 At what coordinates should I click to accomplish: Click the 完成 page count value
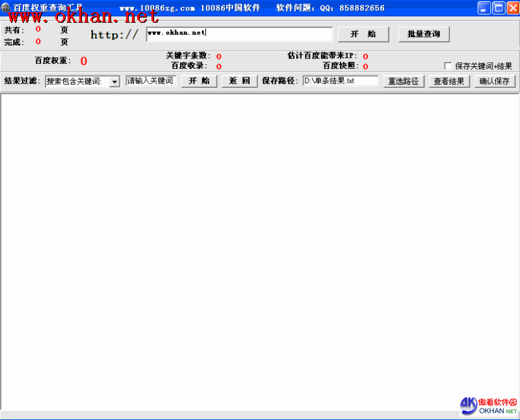38,42
